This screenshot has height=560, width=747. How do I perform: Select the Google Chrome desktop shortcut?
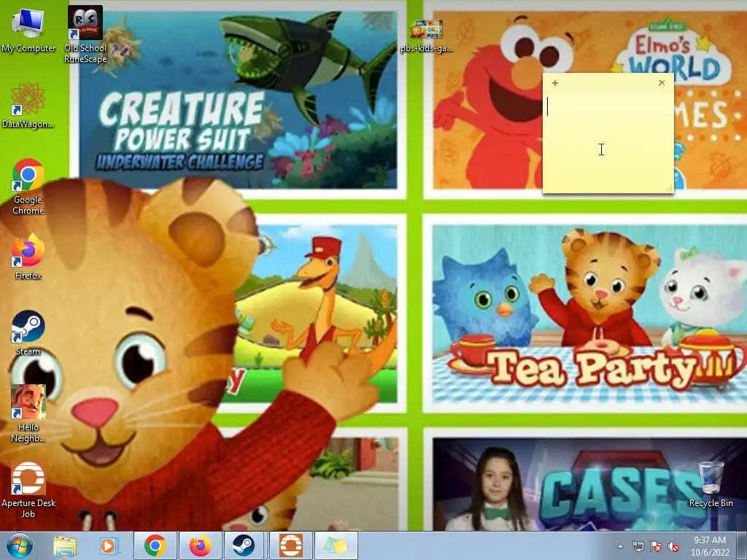(x=28, y=186)
